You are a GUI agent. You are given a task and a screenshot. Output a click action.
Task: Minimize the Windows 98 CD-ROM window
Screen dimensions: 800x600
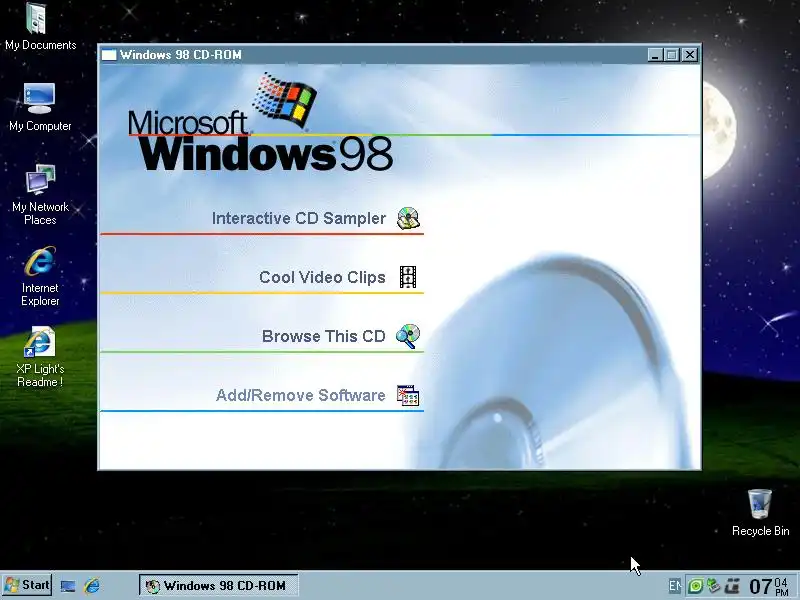point(656,55)
